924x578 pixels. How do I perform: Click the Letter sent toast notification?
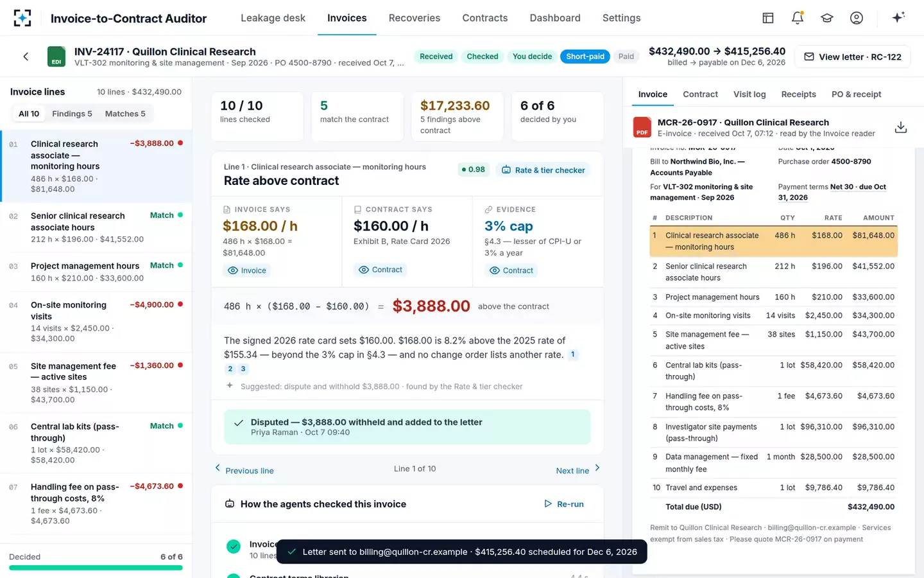(x=461, y=552)
